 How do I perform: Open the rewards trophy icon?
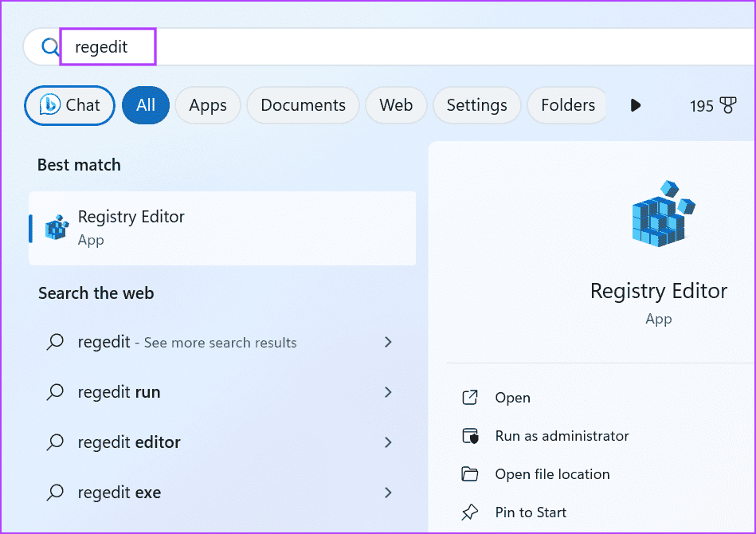[728, 105]
